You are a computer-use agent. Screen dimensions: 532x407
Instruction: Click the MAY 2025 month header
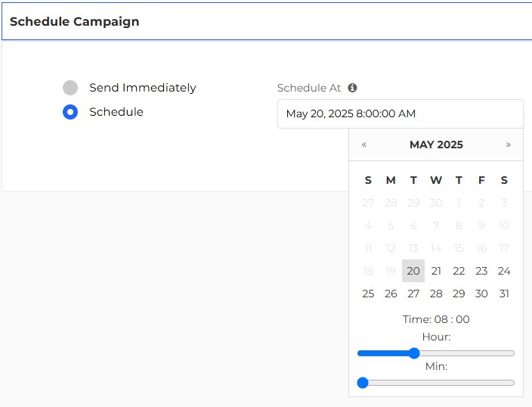[x=436, y=144]
